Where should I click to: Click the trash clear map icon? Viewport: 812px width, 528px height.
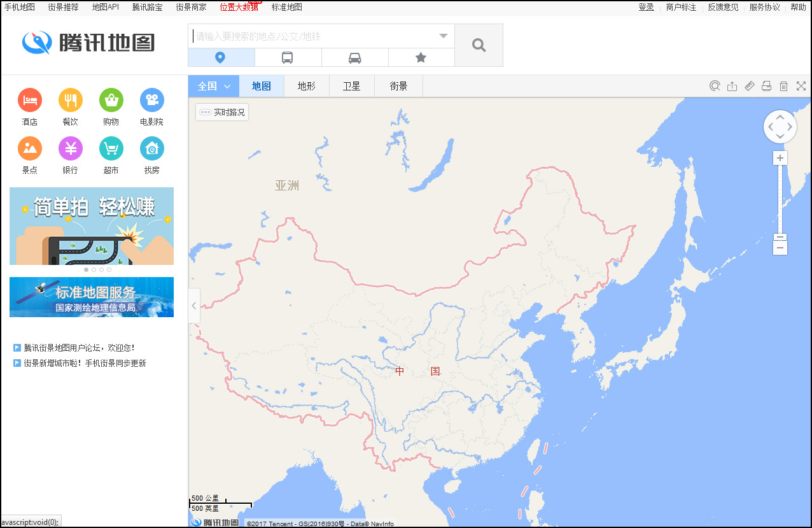click(784, 86)
